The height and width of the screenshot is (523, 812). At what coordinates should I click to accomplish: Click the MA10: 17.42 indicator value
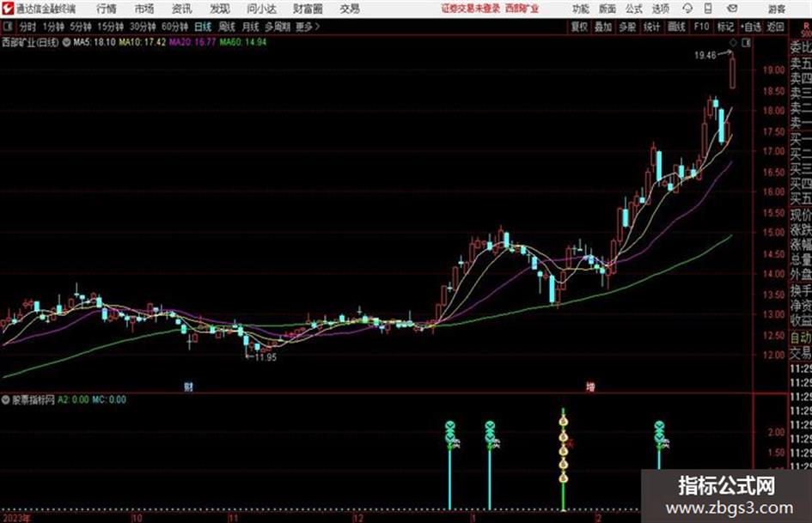point(143,42)
